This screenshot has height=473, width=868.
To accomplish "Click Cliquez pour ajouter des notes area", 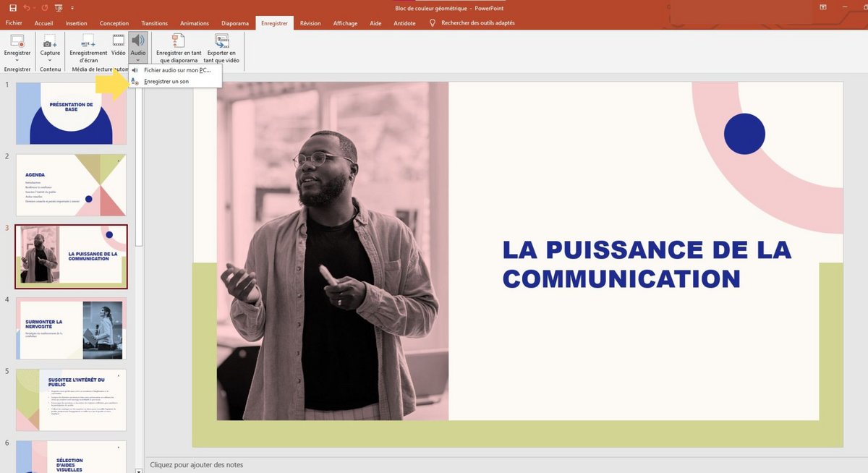I will (196, 464).
